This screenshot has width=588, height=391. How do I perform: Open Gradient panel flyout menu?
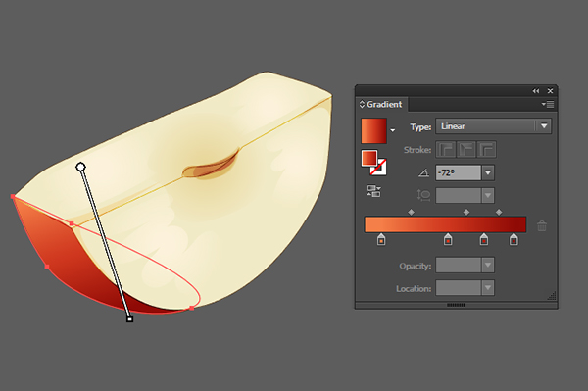click(548, 104)
